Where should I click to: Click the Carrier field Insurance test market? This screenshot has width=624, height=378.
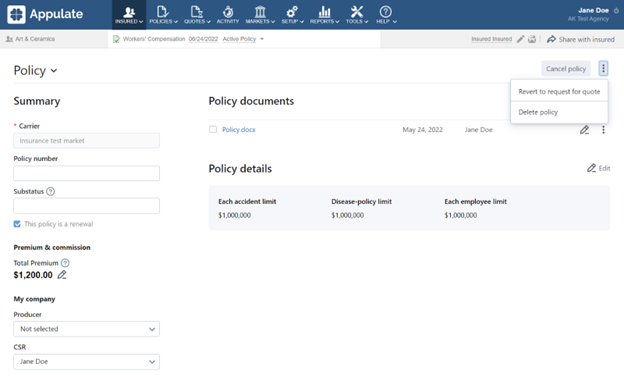[x=86, y=140]
